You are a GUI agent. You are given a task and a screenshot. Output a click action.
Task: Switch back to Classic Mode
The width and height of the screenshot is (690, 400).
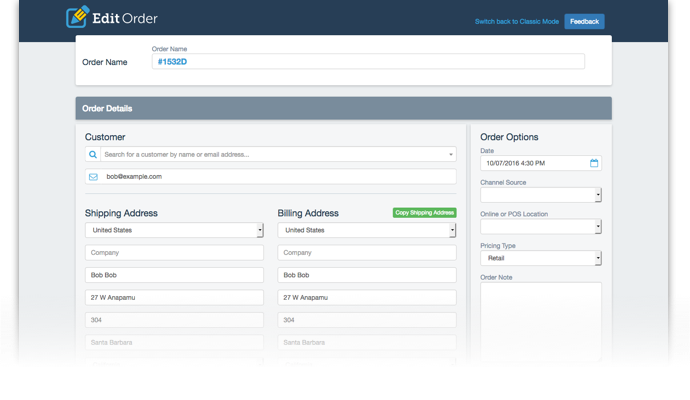click(x=517, y=22)
